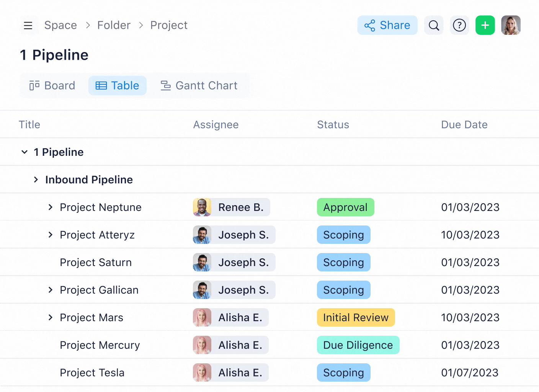The image size is (539, 392).
Task: Click Project Saturn due date 01/03/2023
Action: pos(470,263)
